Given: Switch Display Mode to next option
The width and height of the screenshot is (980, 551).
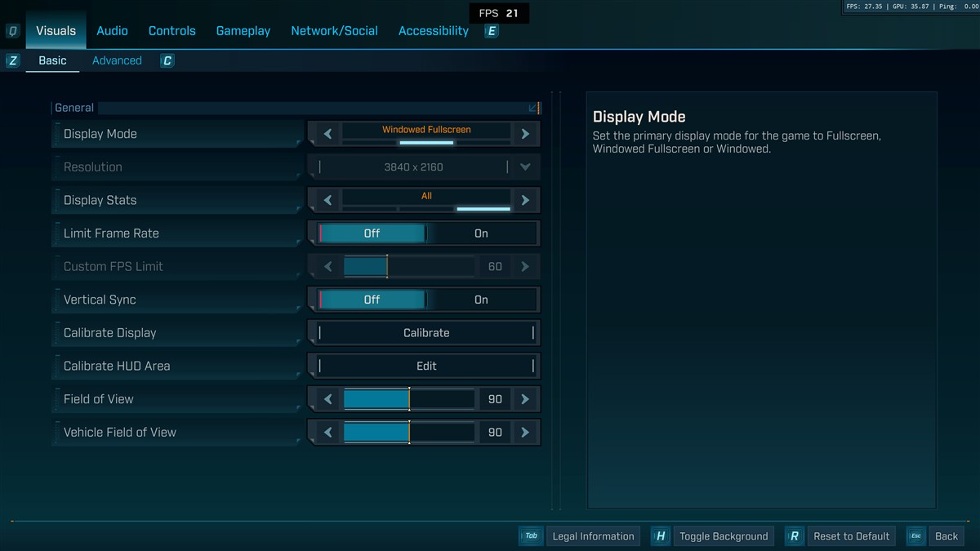Looking at the screenshot, I should coord(525,134).
